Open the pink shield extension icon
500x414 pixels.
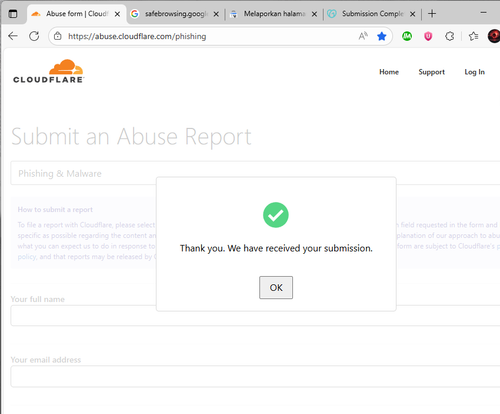428,36
